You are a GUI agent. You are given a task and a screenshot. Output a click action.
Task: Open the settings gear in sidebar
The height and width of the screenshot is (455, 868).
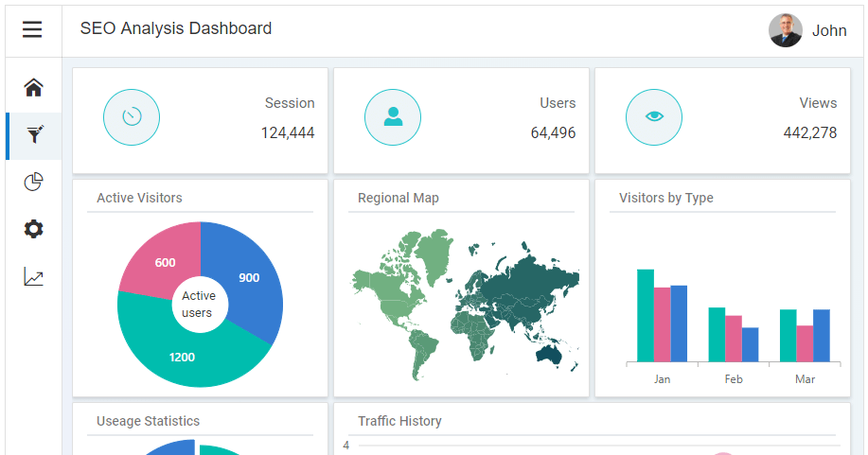pyautogui.click(x=34, y=229)
